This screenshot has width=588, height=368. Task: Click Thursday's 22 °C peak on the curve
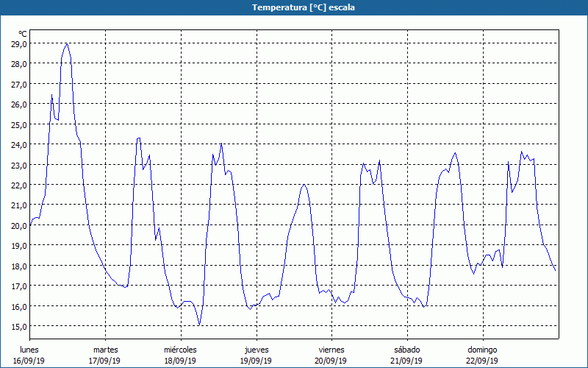pos(304,185)
